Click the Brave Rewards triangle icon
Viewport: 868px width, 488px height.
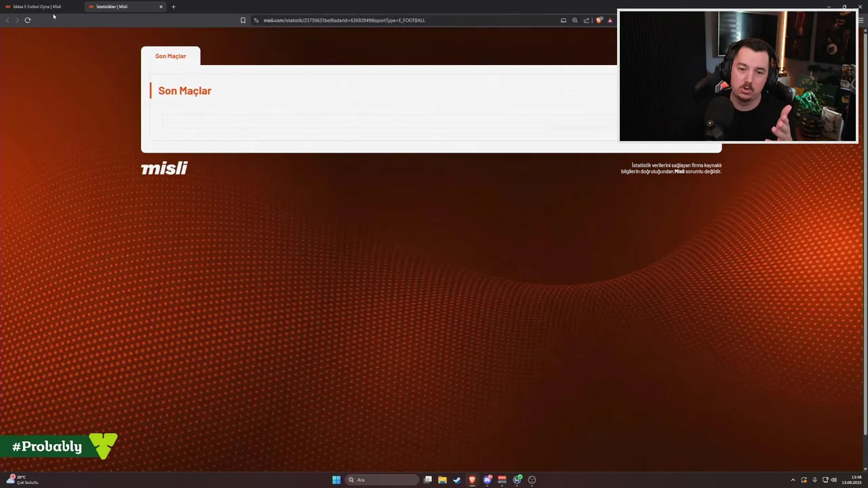(x=610, y=20)
